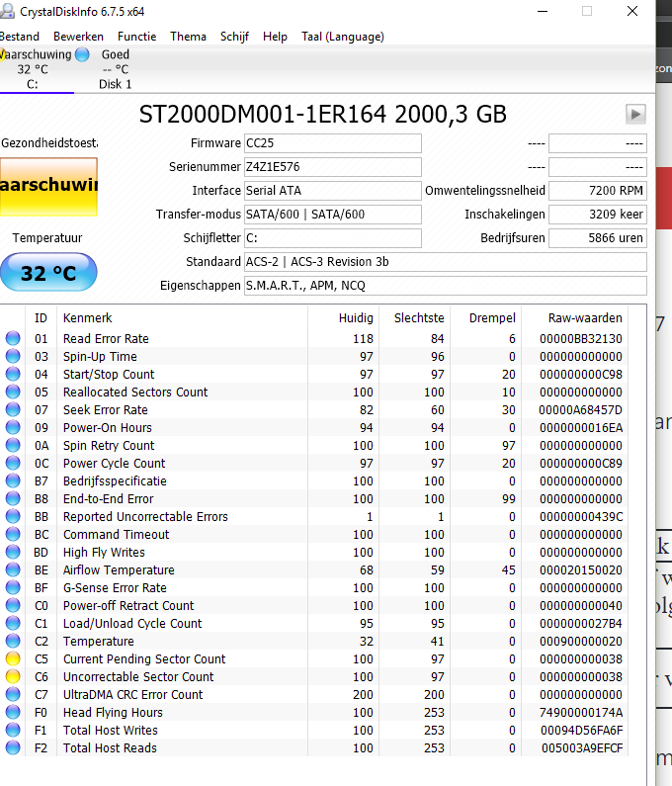Click the ID column header

[x=41, y=317]
